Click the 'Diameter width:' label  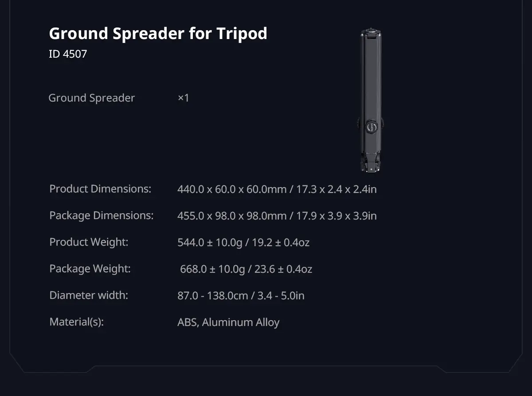(89, 295)
